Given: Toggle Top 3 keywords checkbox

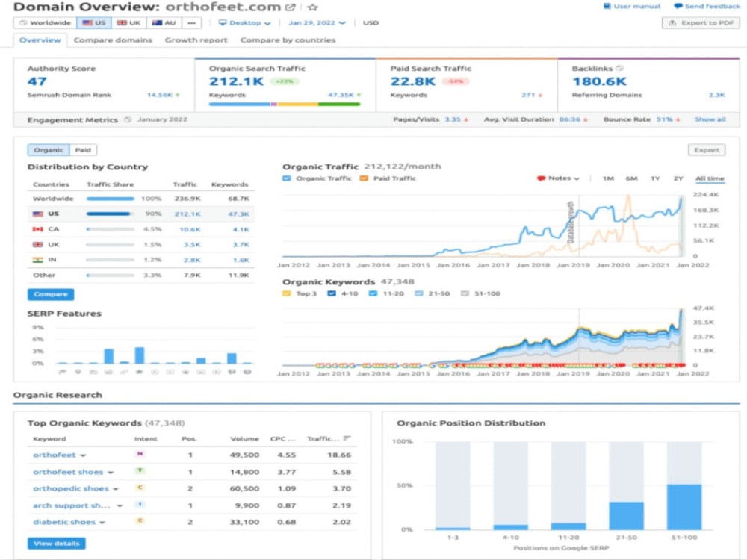Looking at the screenshot, I should point(286,293).
